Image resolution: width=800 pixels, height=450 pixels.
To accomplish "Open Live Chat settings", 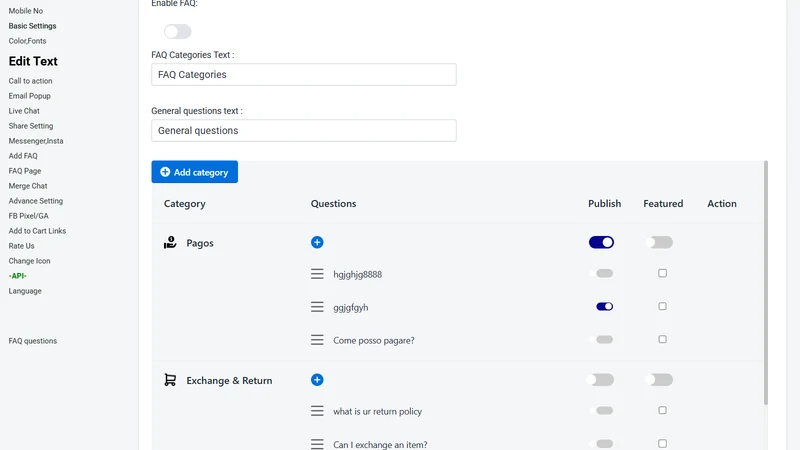I will [x=24, y=111].
